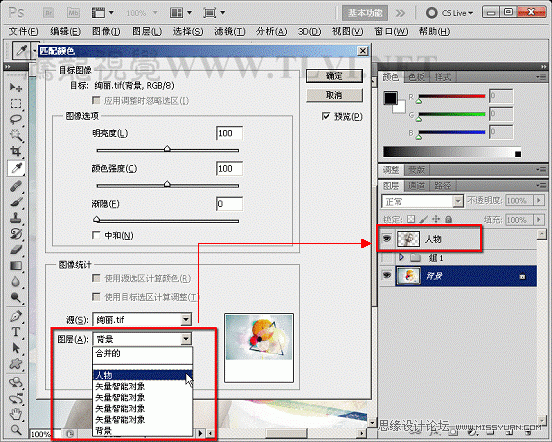Show the 组 1 group visibility

tap(387, 258)
